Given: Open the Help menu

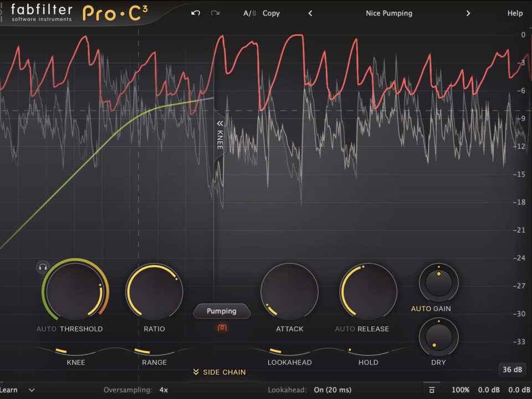Looking at the screenshot, I should tap(515, 13).
